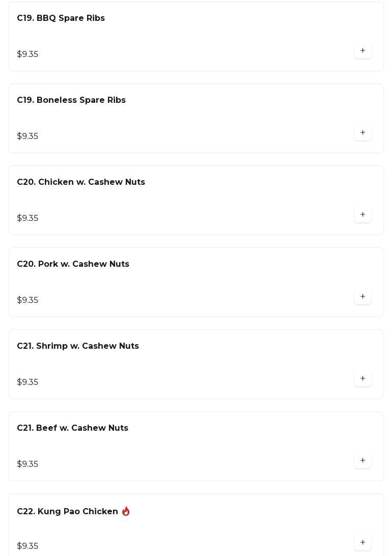
Task: Select C22. Kung Pao Chicken title
Action: tap(67, 512)
